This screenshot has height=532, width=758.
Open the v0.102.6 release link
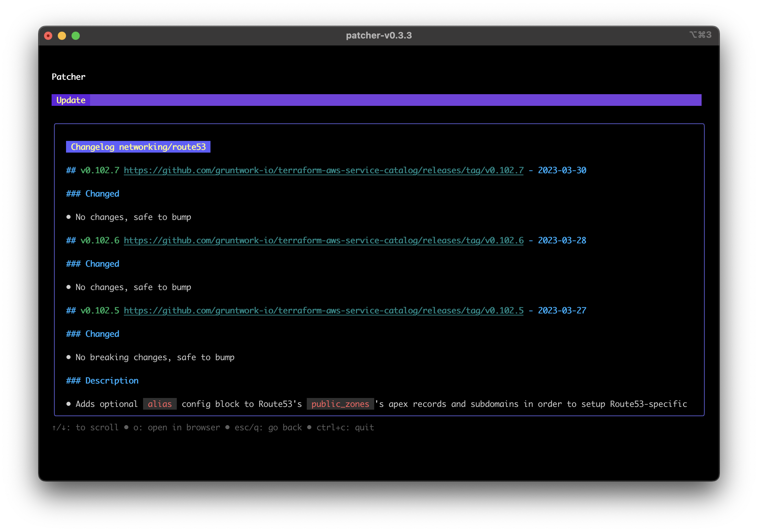(323, 240)
